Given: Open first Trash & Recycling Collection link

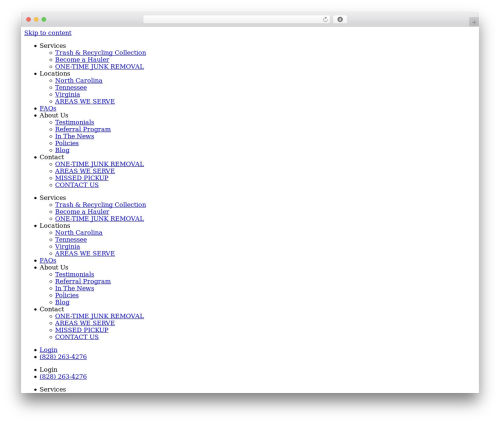Looking at the screenshot, I should (100, 53).
